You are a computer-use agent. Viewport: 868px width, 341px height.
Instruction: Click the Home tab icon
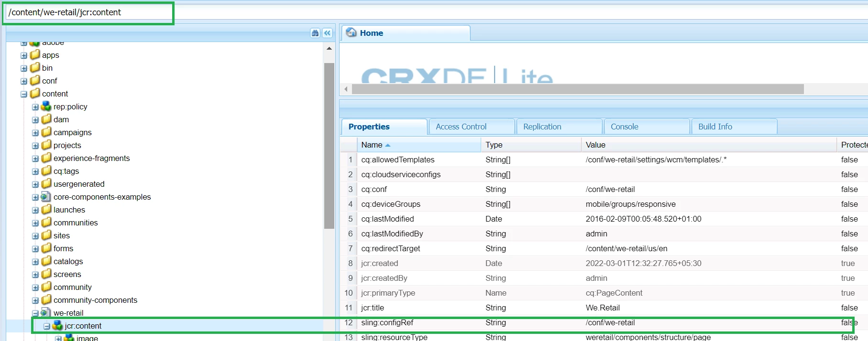tap(352, 32)
